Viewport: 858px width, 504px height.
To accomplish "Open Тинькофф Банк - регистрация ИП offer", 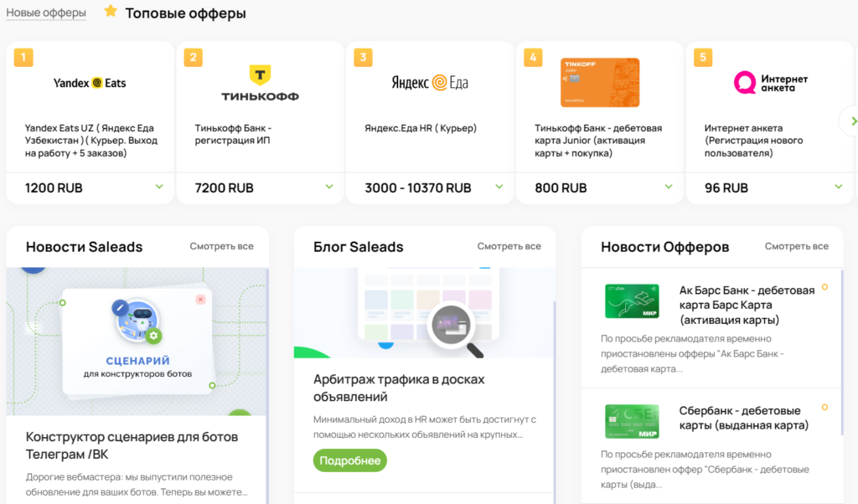I will tap(233, 134).
